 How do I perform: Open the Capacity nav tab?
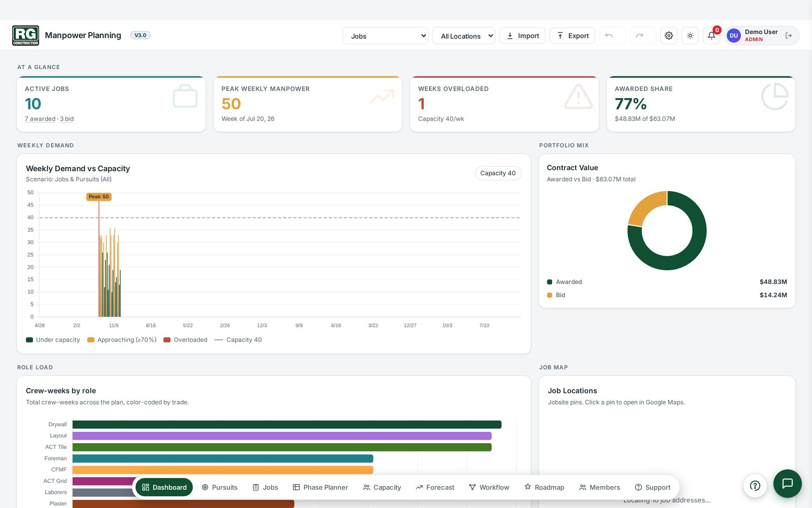click(382, 487)
